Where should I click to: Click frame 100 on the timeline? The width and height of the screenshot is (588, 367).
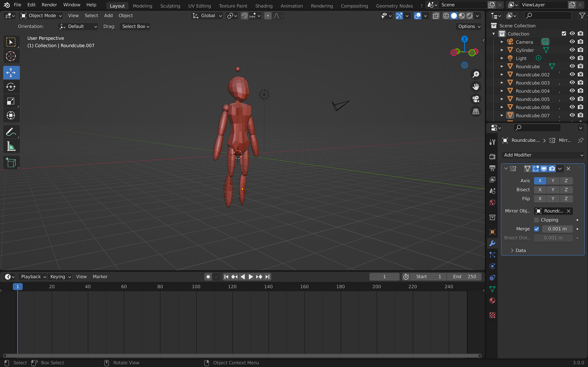coord(196,287)
